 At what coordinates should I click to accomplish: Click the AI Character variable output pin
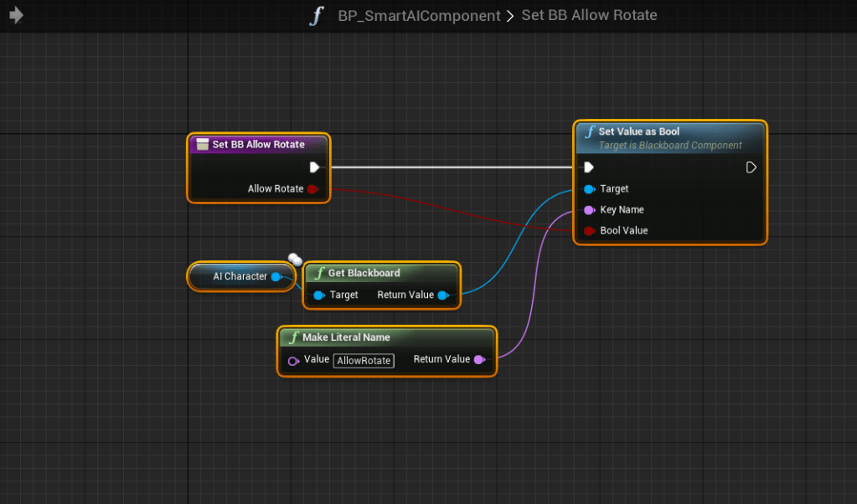coord(277,277)
